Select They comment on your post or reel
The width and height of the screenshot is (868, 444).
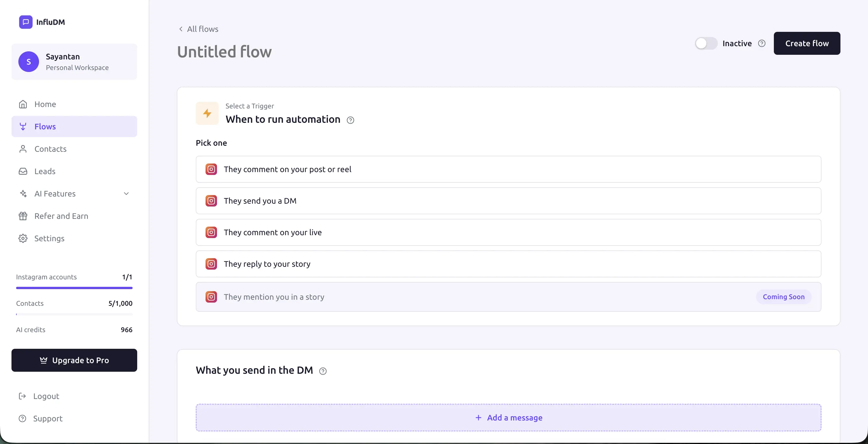pyautogui.click(x=508, y=169)
